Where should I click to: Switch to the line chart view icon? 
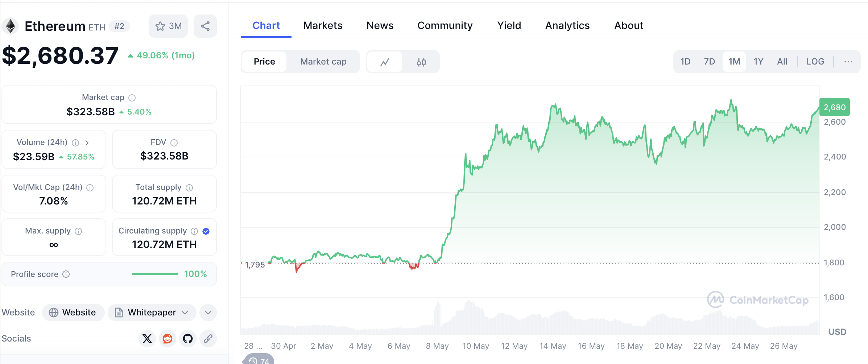[385, 62]
